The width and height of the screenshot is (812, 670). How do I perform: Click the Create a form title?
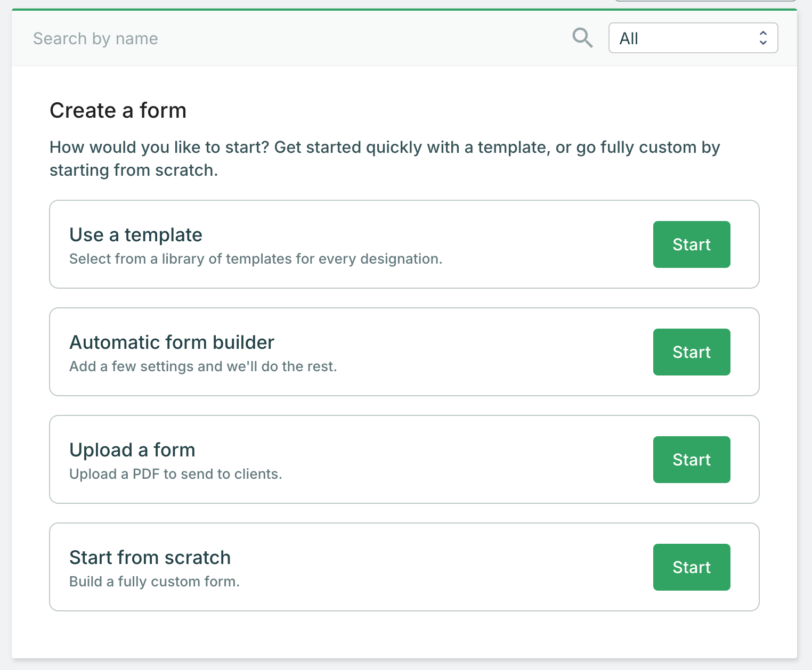tap(118, 111)
